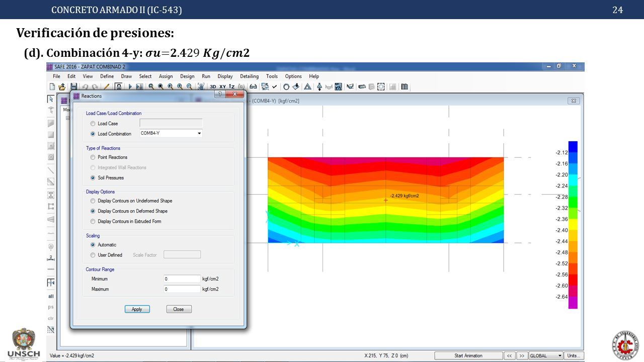Click the Contour Range Minimum input field

coord(182,279)
